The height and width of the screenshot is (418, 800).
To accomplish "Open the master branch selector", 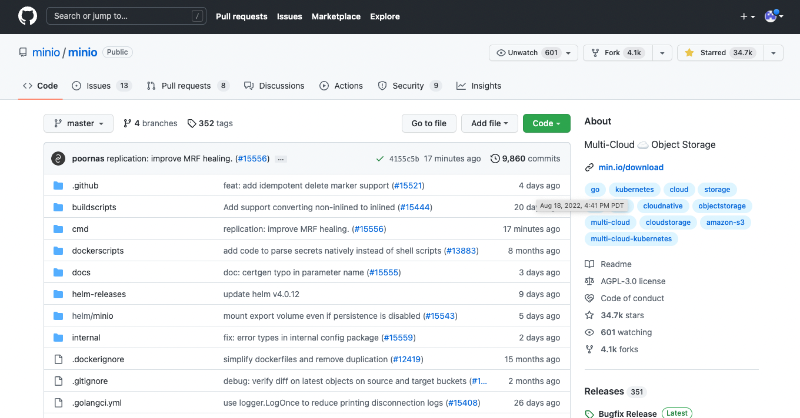I will (x=79, y=124).
